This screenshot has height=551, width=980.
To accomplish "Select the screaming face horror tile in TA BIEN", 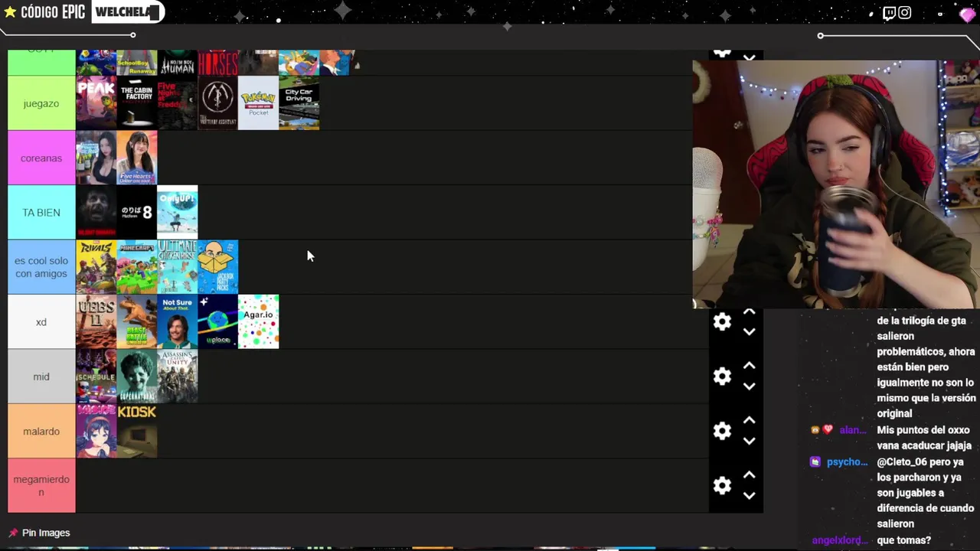I will click(x=96, y=212).
